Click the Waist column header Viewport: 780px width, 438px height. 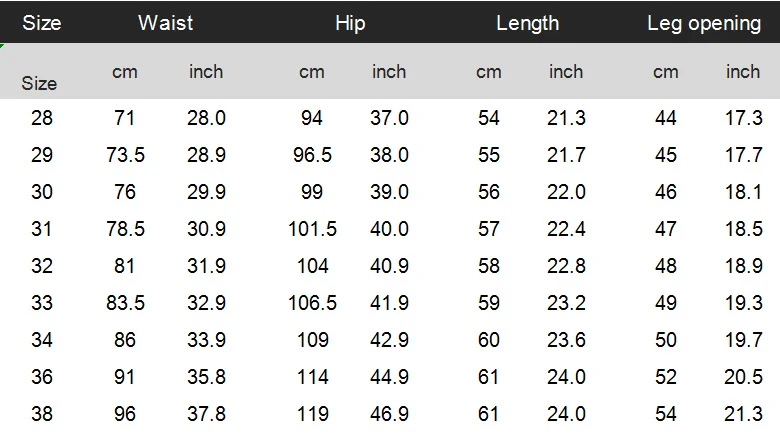pyautogui.click(x=166, y=23)
